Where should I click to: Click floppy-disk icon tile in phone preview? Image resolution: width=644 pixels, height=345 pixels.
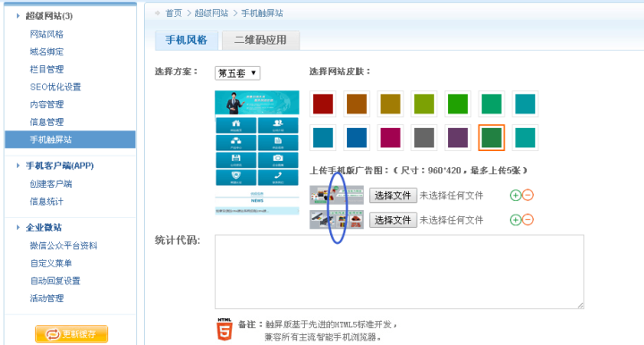[236, 160]
